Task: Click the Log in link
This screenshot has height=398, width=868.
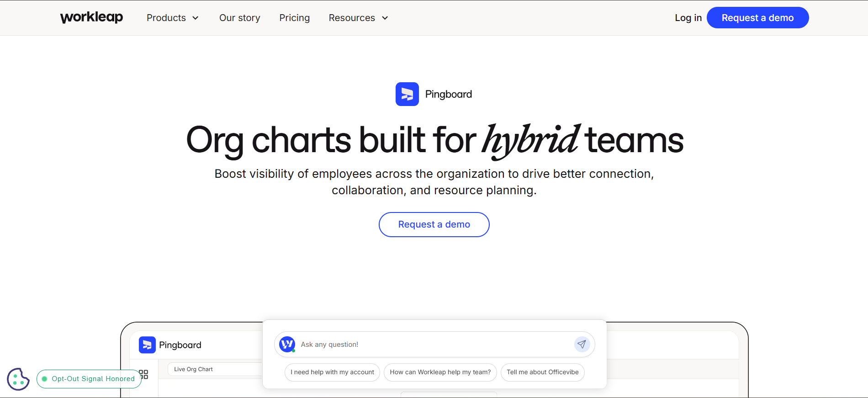Action: point(688,18)
